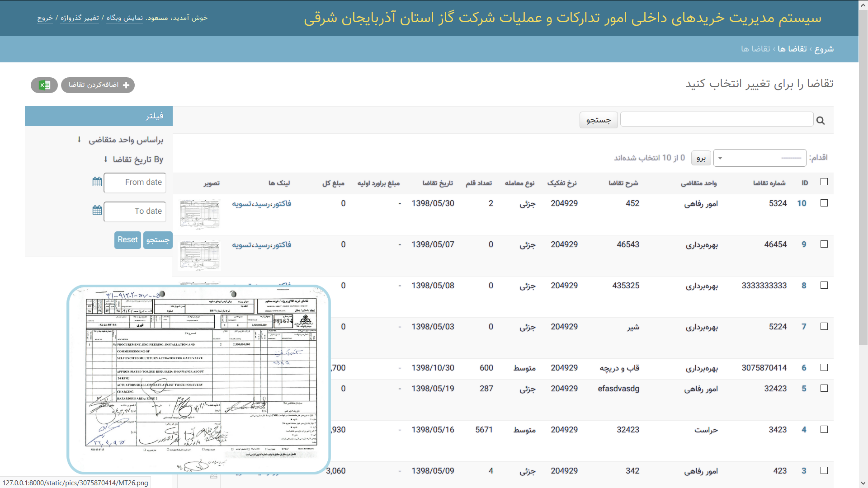Click the scrollbar down arrow
Viewport: 868px width, 488px height.
863,483
